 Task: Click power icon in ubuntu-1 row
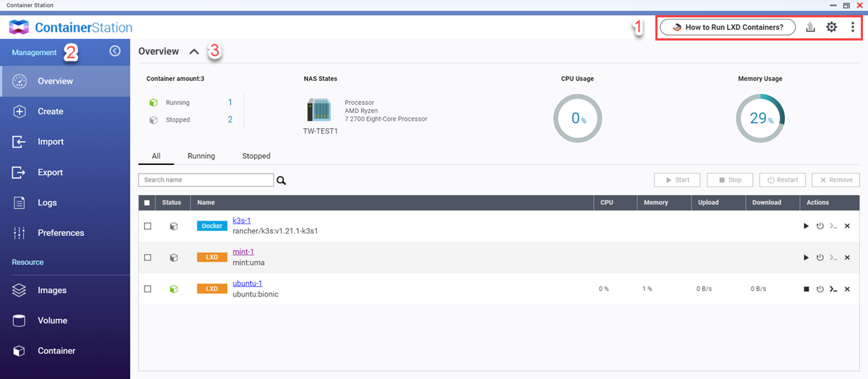coord(820,289)
